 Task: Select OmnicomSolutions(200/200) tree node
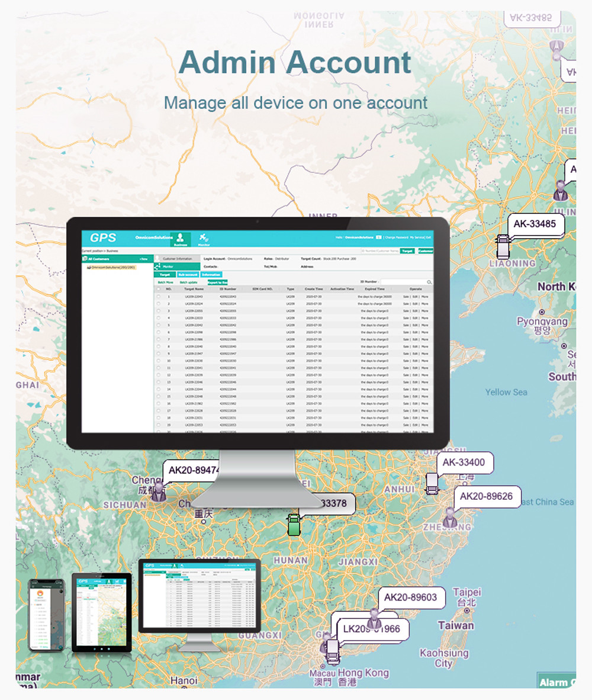tap(111, 267)
